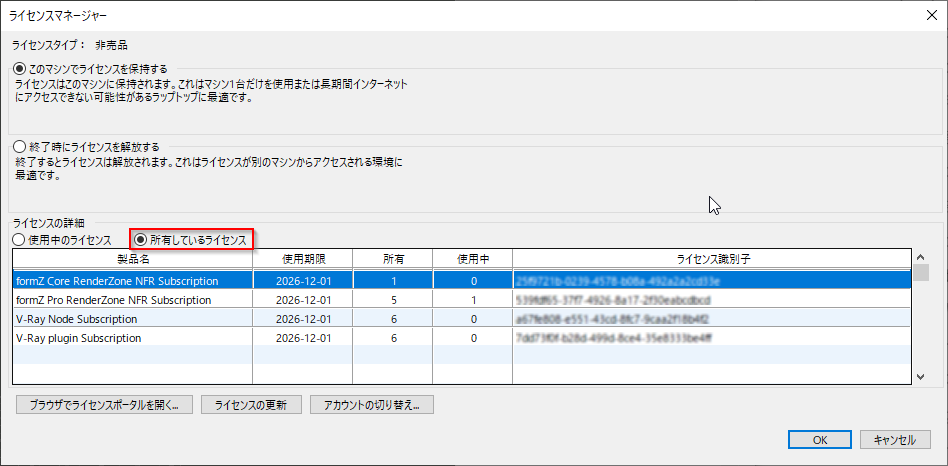
Task: Click the '製品名' column header
Action: click(132, 259)
